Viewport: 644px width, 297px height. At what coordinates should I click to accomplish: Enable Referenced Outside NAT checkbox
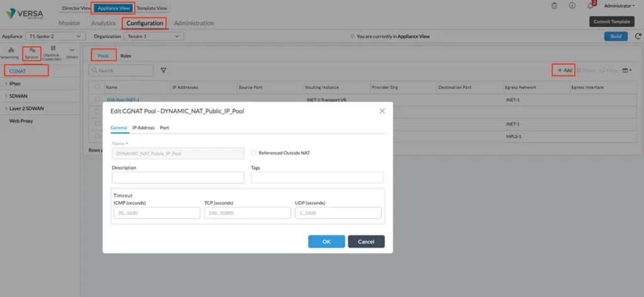(x=253, y=153)
